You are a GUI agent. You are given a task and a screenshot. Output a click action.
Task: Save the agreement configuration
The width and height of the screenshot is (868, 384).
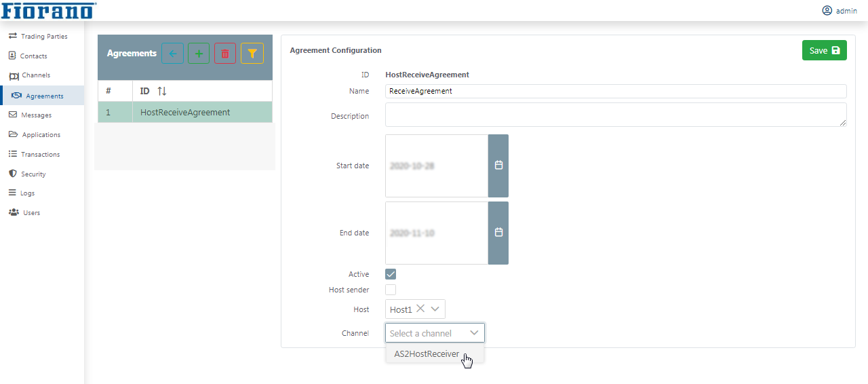pyautogui.click(x=824, y=50)
